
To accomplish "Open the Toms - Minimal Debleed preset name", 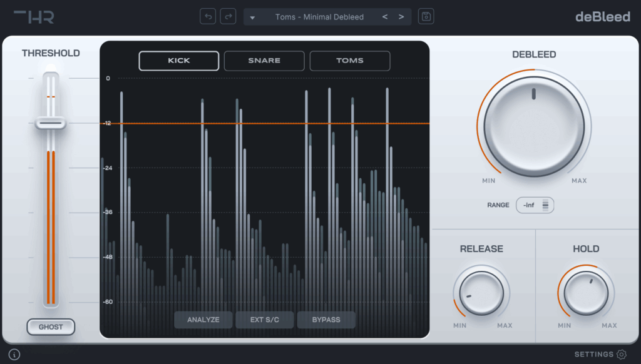I will point(319,17).
